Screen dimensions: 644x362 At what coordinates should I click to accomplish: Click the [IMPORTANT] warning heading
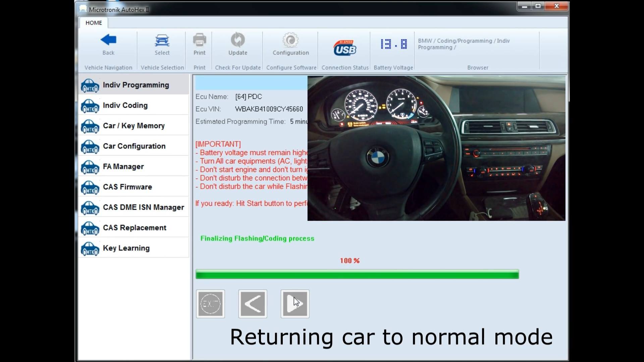218,144
